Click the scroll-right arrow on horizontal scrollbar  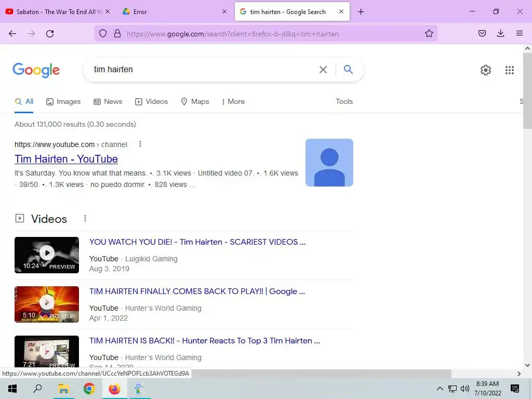click(519, 374)
